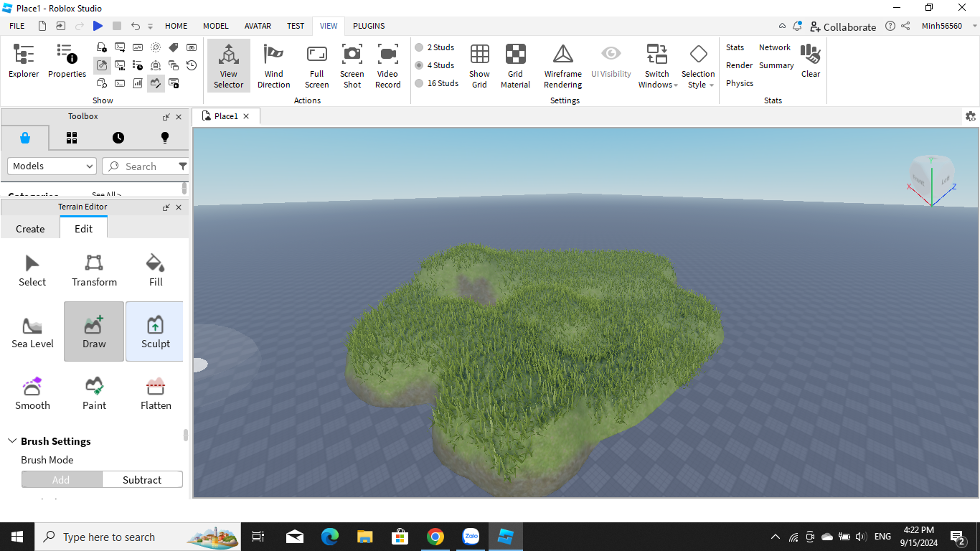Open the Models category dropdown
This screenshot has width=980, height=551.
pos(52,166)
